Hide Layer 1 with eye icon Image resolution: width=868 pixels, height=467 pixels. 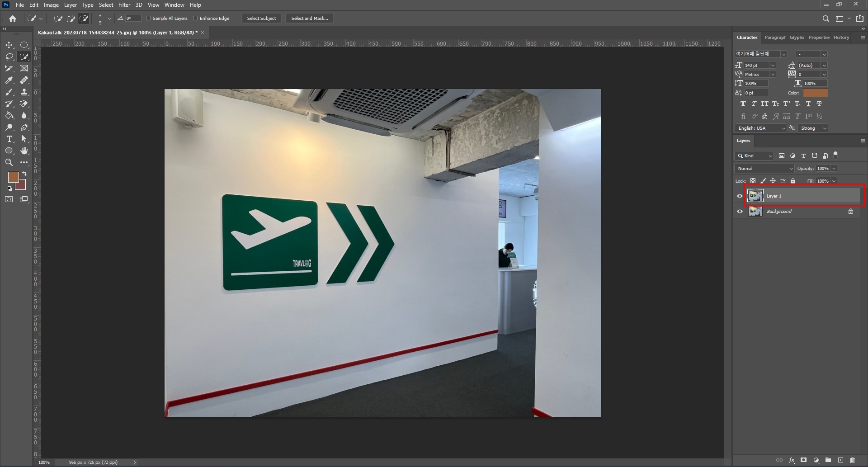click(x=740, y=196)
